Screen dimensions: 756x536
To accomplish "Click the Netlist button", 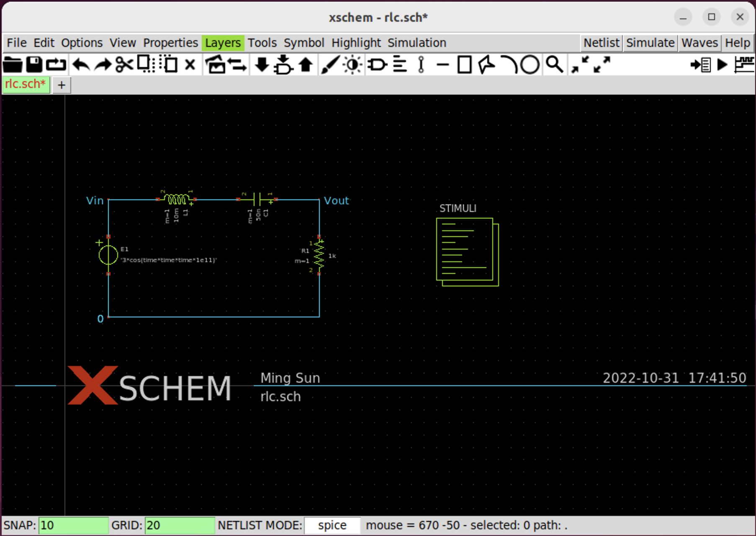I will [x=601, y=43].
